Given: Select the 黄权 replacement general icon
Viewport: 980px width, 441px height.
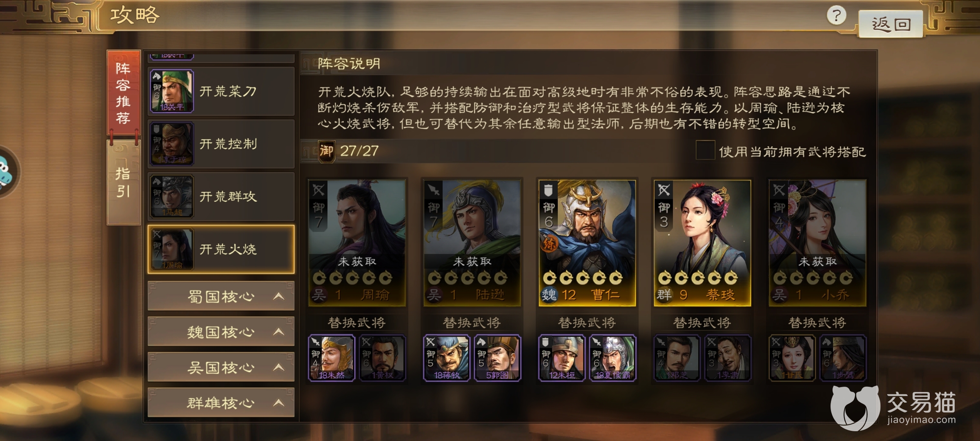Looking at the screenshot, I should [382, 358].
